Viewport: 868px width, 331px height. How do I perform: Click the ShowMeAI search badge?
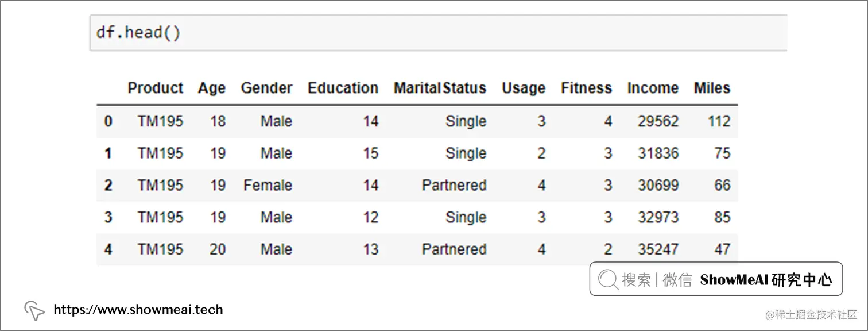click(x=716, y=279)
